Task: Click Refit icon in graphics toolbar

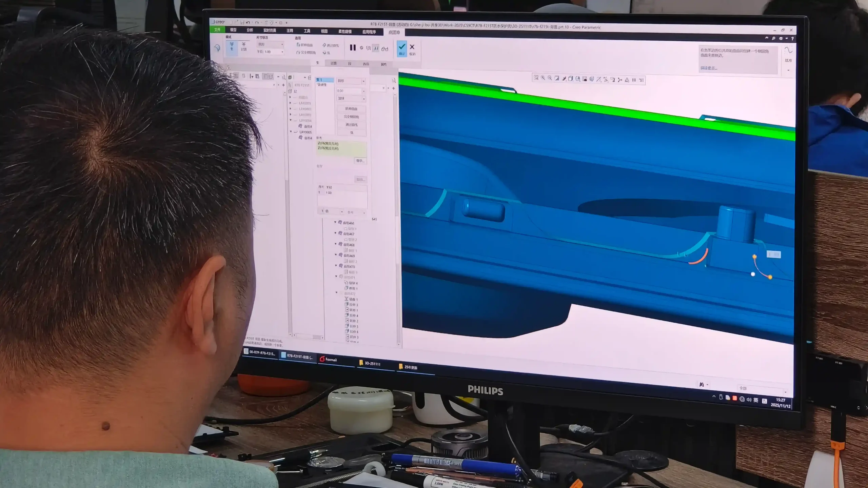Action: click(536, 78)
